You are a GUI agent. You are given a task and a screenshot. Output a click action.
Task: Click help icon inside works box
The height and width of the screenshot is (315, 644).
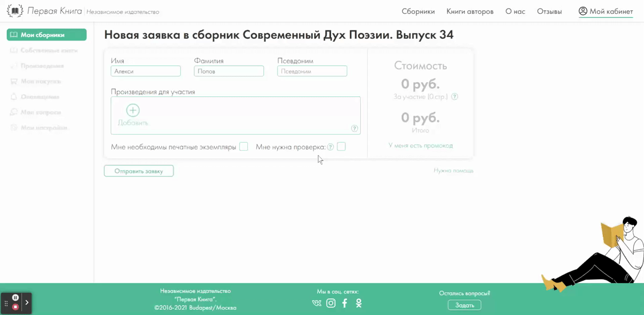[354, 128]
